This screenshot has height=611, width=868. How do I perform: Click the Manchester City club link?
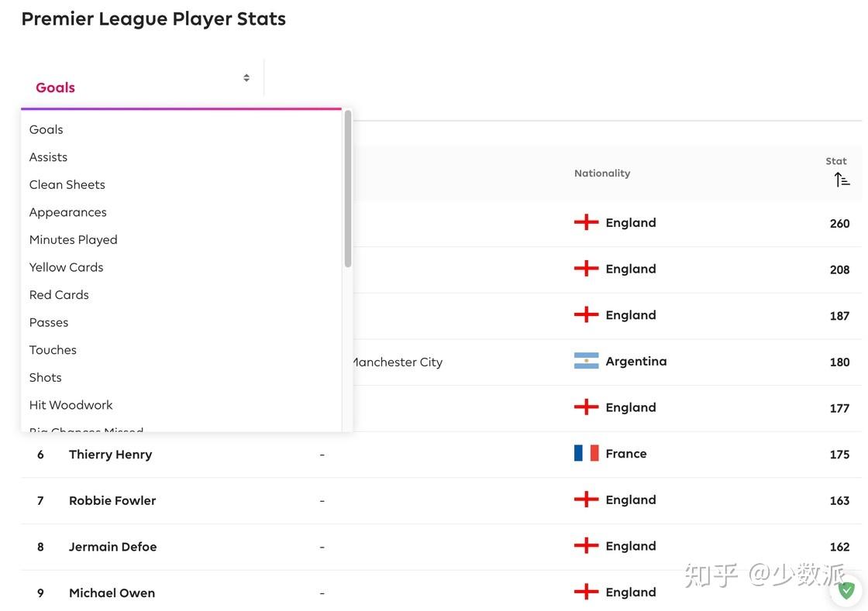398,362
